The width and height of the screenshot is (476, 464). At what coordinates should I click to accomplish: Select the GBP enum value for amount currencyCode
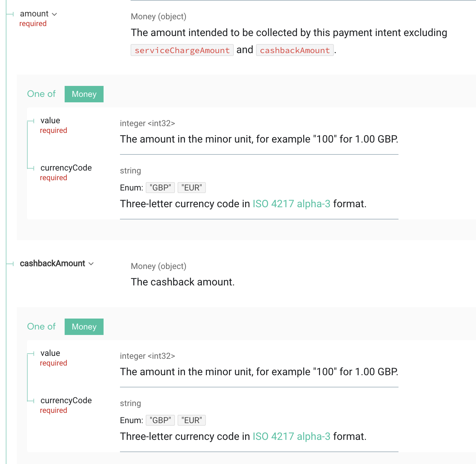[x=160, y=187]
